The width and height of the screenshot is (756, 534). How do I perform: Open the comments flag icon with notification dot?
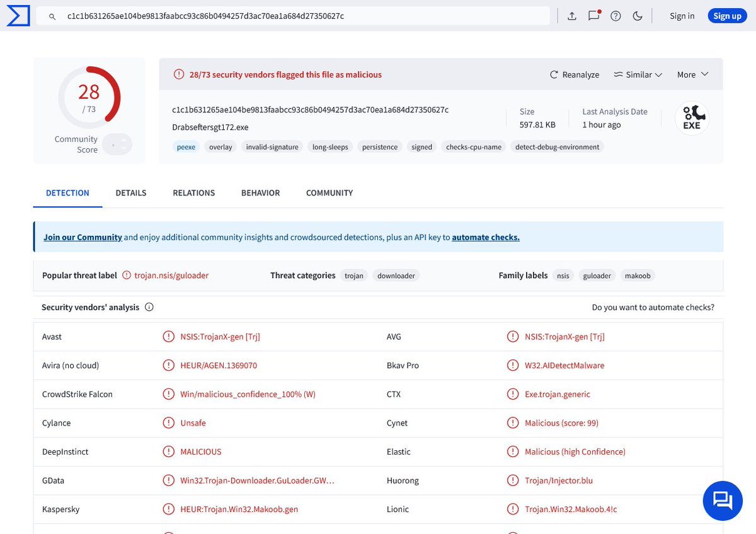[593, 16]
